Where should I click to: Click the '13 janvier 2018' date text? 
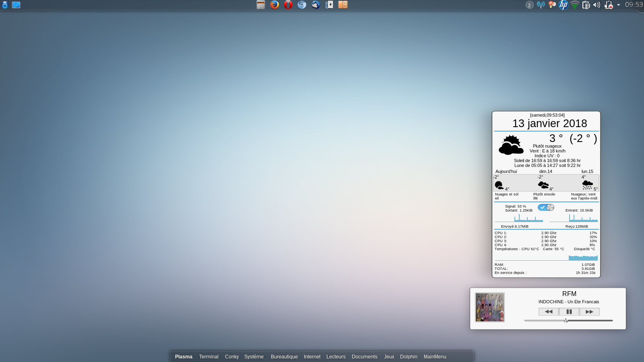[549, 123]
